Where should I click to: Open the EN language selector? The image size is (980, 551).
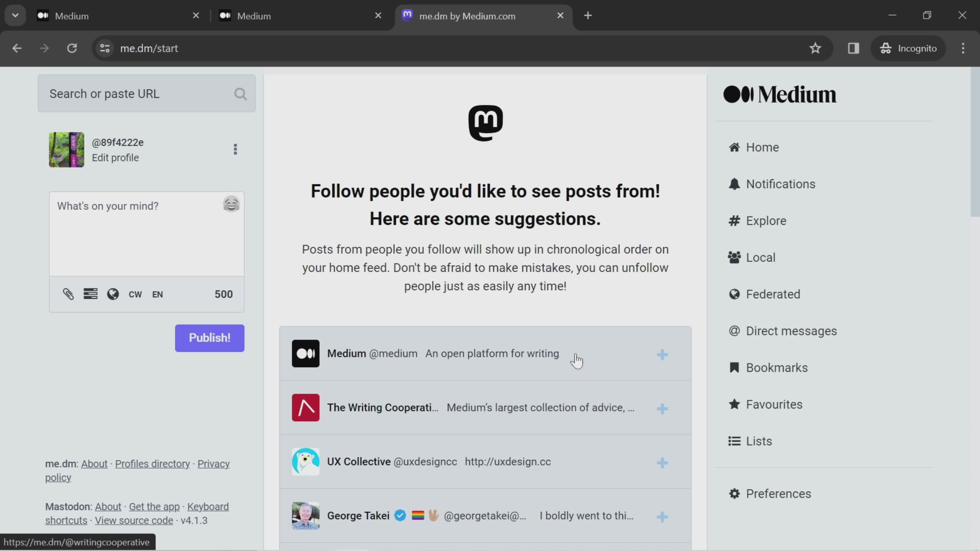(x=157, y=294)
